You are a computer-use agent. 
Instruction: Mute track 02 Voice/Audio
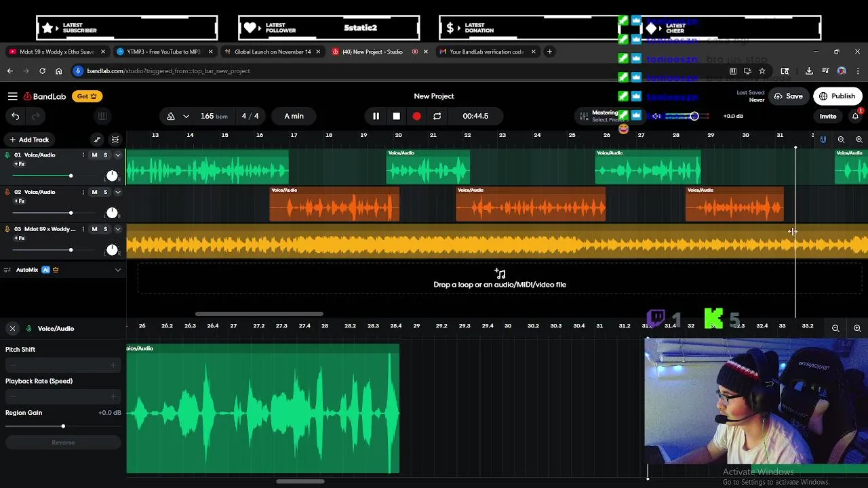94,192
